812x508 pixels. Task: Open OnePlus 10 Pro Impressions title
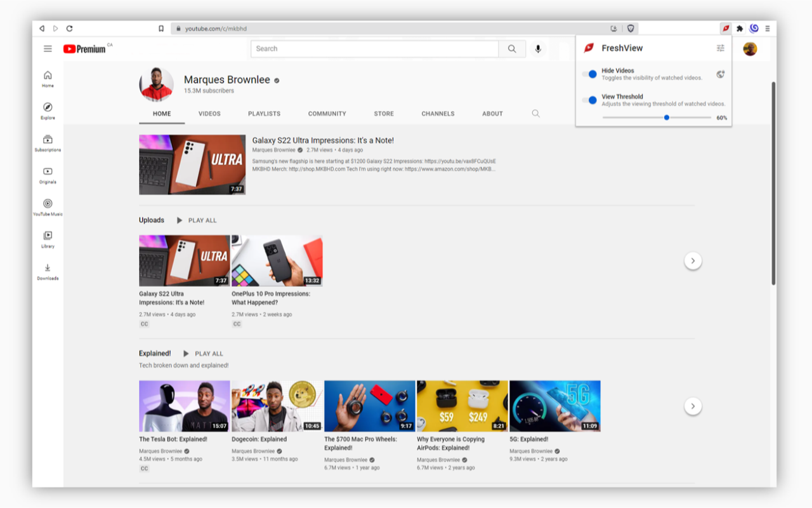271,298
